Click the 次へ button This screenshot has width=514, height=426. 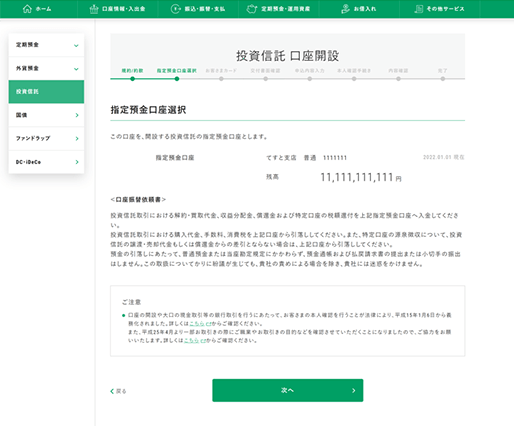pyautogui.click(x=288, y=390)
